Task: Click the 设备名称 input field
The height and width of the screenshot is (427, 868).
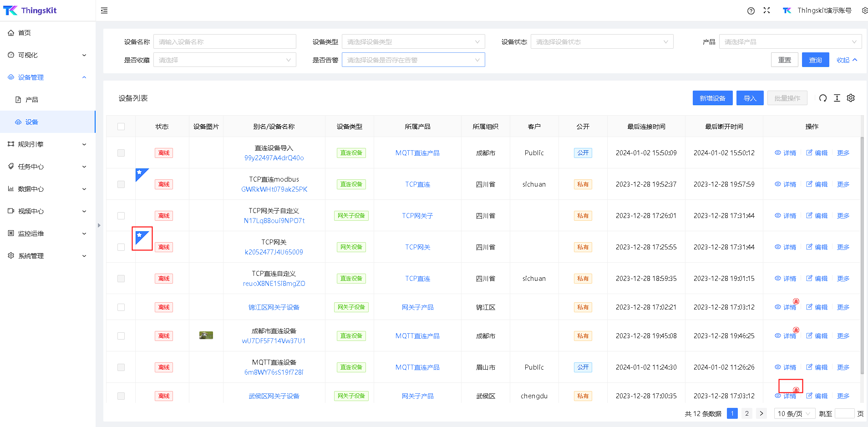Action: point(224,42)
